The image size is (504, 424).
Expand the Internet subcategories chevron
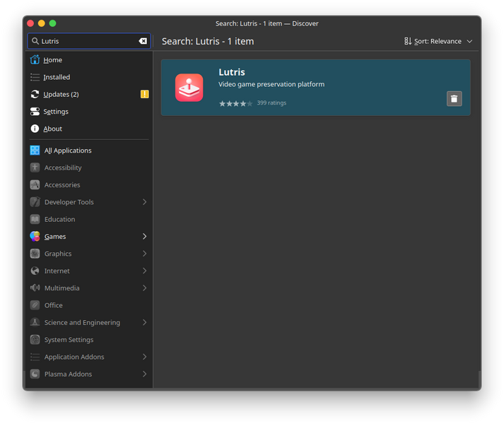(145, 271)
